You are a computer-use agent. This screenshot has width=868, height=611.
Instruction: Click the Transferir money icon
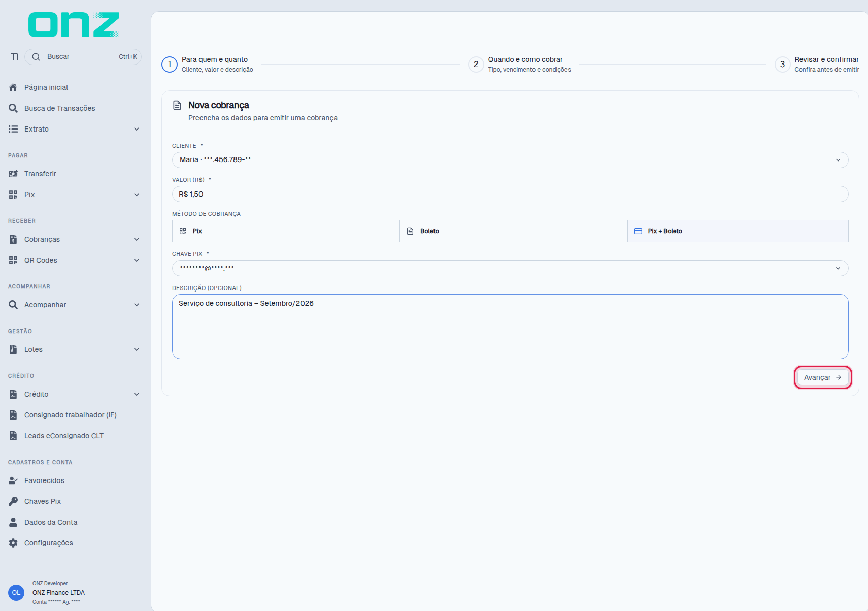coord(13,174)
